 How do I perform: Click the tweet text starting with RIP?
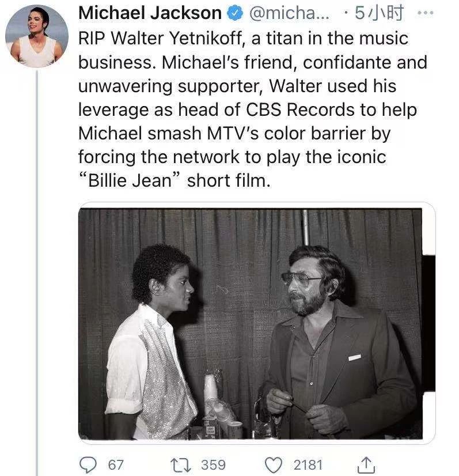pos(243,39)
